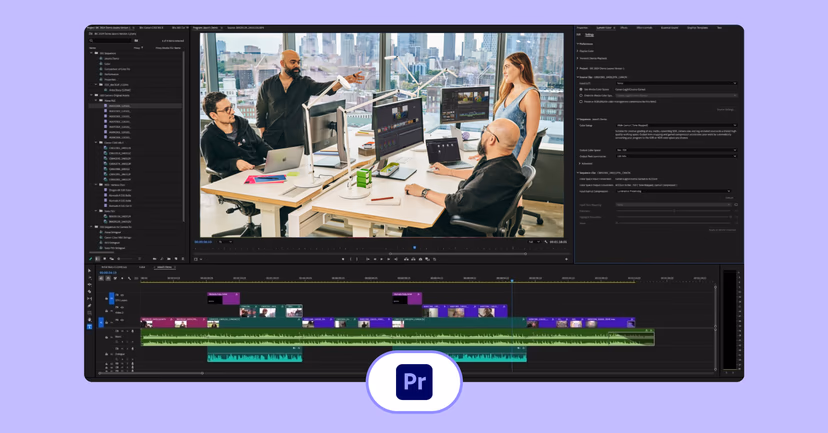Toggle nest insert mode in timeline header
Viewport: 828px width, 433px height.
coord(101,278)
